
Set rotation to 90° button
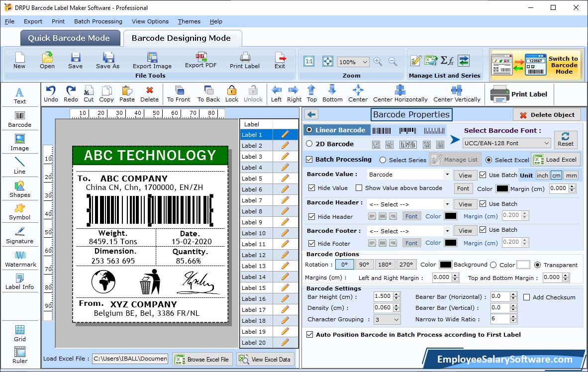(x=364, y=265)
